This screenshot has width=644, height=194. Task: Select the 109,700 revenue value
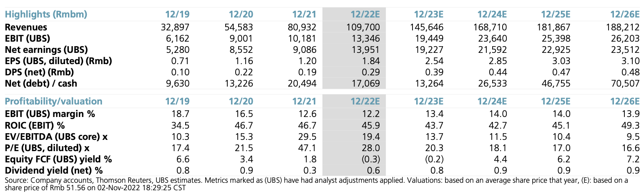363,27
